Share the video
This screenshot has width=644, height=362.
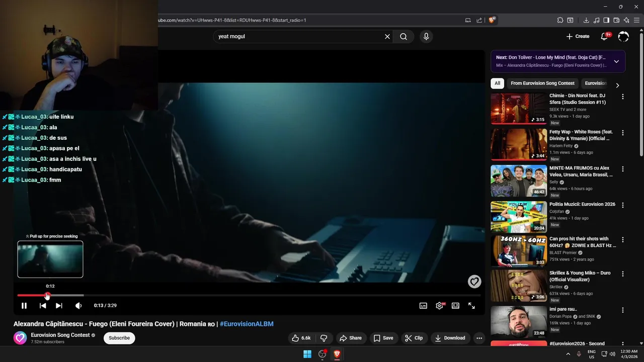[x=351, y=338]
